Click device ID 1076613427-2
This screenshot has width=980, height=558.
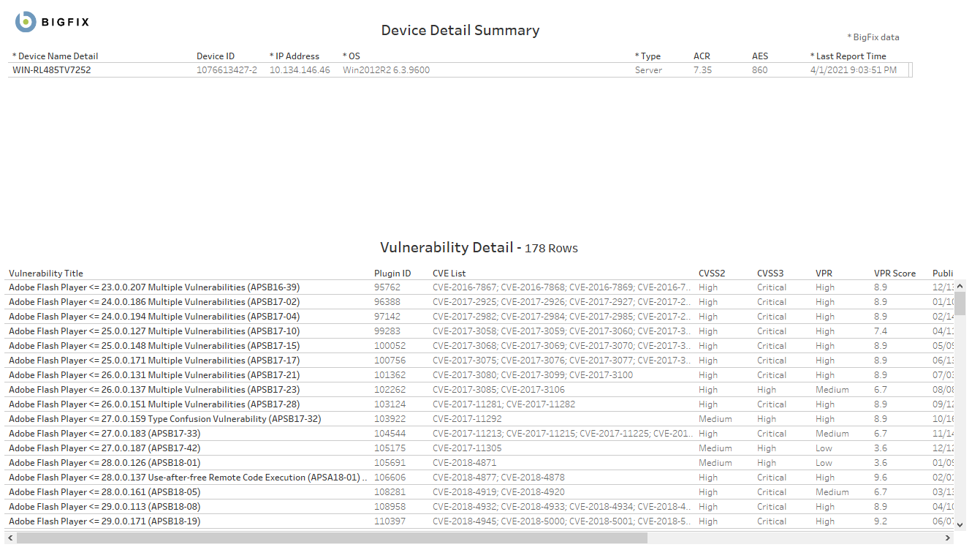pyautogui.click(x=227, y=70)
